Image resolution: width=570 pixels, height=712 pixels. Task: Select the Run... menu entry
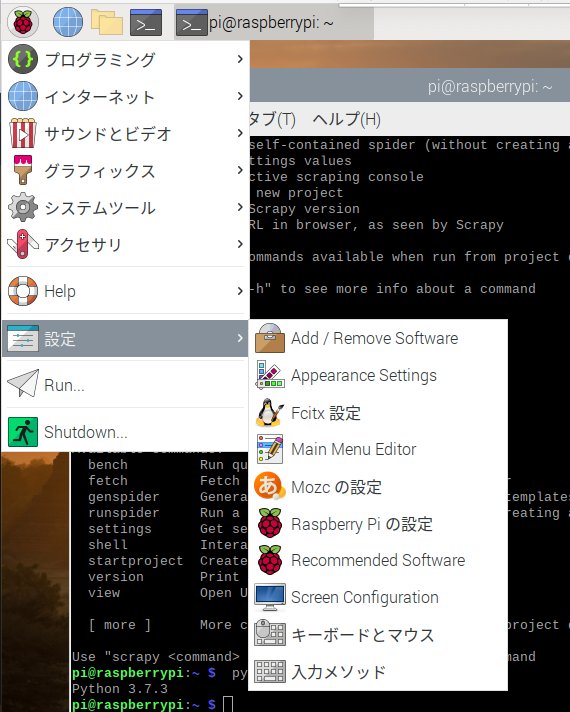pyautogui.click(x=125, y=384)
